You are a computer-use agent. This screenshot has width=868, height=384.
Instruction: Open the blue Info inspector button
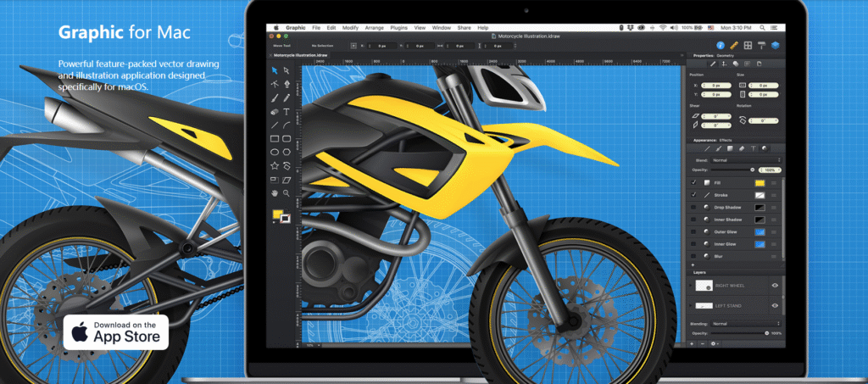coord(721,46)
